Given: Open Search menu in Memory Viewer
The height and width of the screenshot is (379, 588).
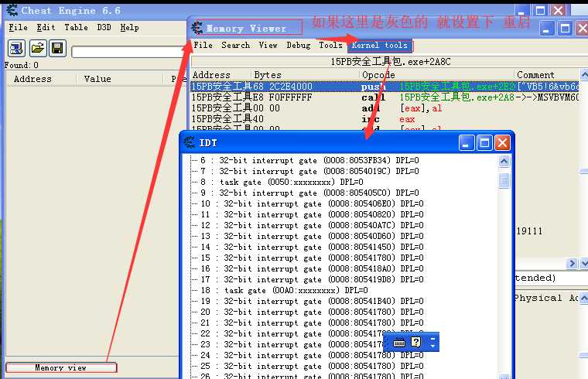Looking at the screenshot, I should [235, 46].
